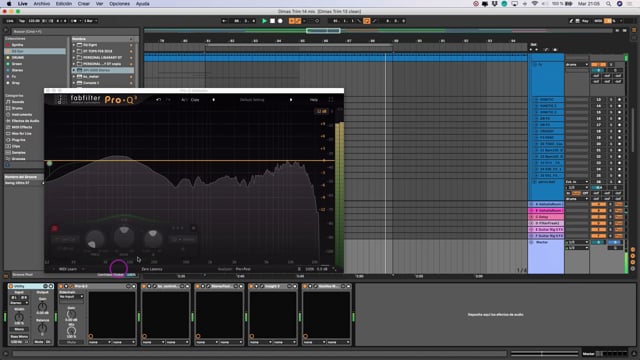The image size is (640, 360).
Task: Open the Pro-Q 3 plug-in window wrench icon
Action: (71, 286)
